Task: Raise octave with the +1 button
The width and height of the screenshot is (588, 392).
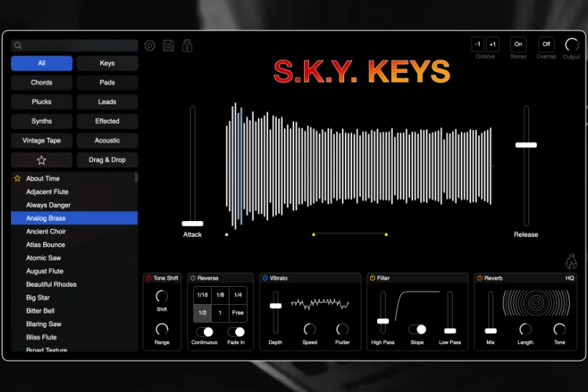Action: coord(493,44)
